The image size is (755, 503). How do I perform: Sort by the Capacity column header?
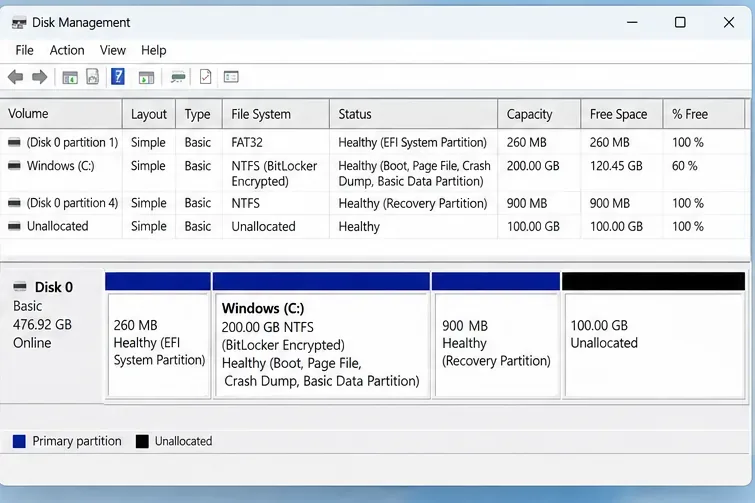click(539, 114)
